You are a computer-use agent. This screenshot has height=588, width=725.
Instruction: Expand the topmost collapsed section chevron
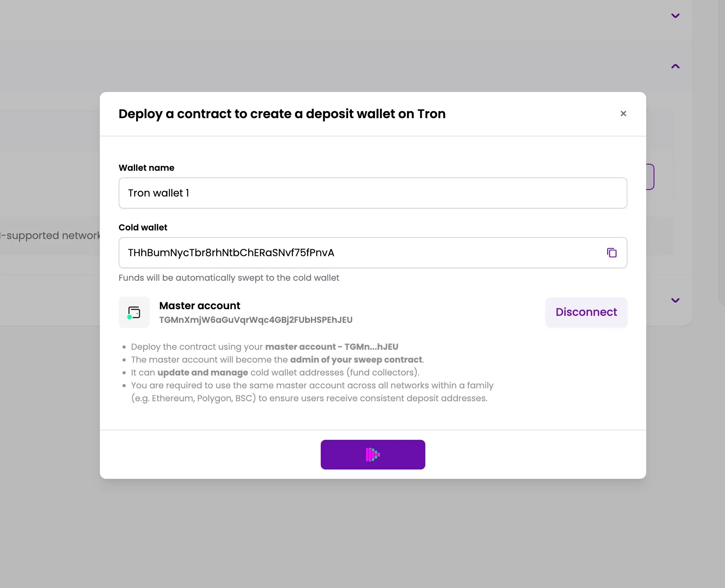(675, 16)
